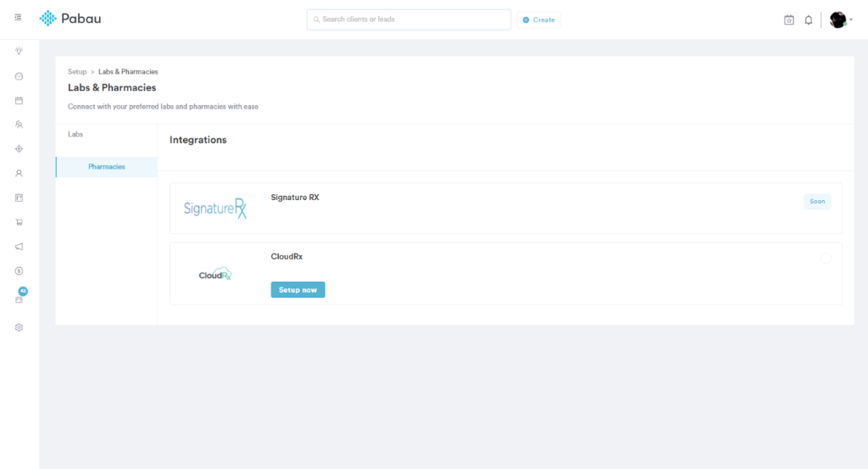Go to Setup in the breadcrumb
Image resolution: width=868 pixels, height=469 pixels.
[77, 71]
